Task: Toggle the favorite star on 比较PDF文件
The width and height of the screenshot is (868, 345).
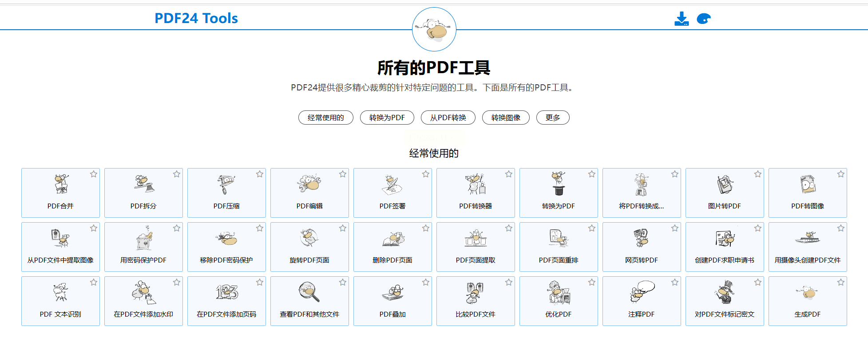Action: [509, 282]
